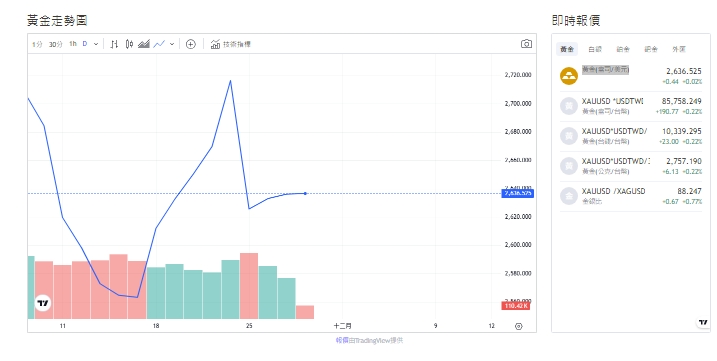Select the 30分 thirty-minute interval
The image size is (717, 361).
click(x=55, y=44)
